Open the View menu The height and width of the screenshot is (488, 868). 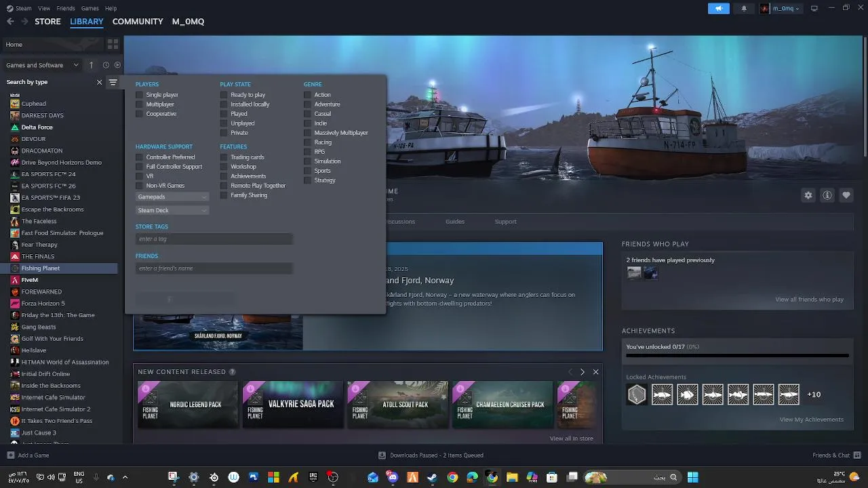(44, 8)
